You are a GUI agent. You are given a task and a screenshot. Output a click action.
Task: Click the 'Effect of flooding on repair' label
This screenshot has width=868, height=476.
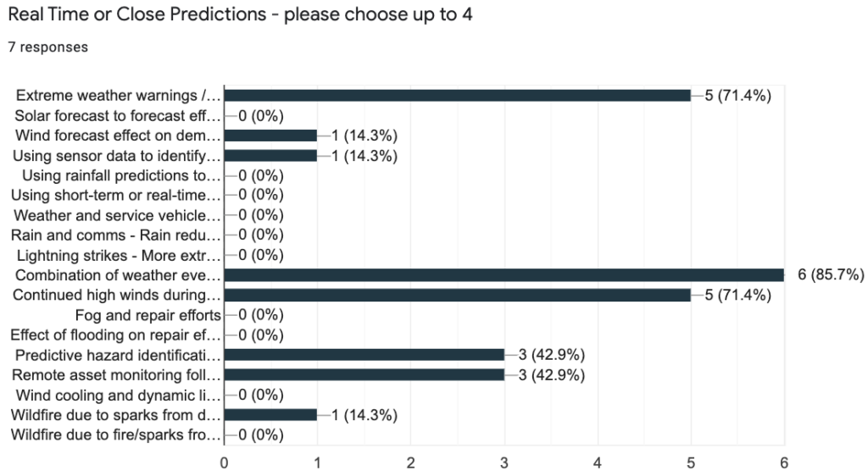(115, 335)
